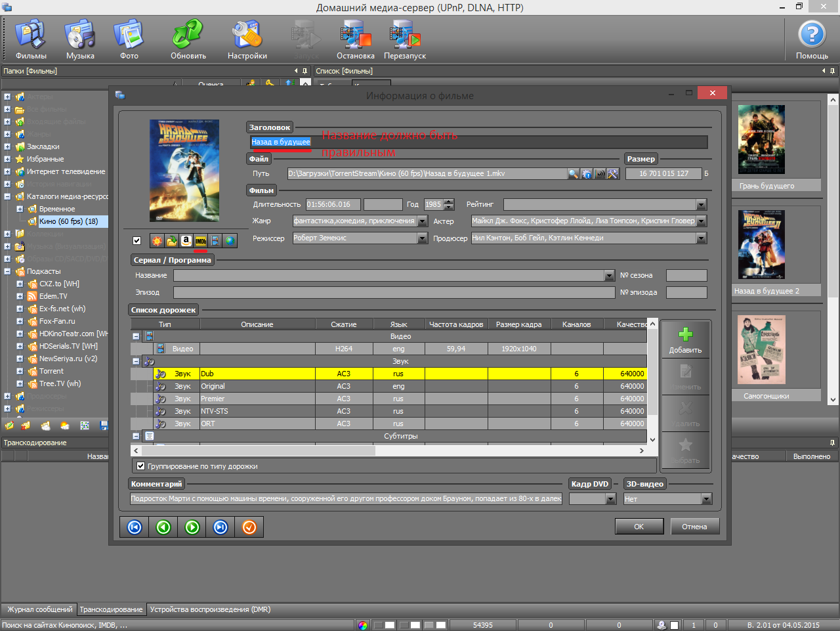
Task: Click the orange checkmark button in the navigation row
Action: point(249,527)
